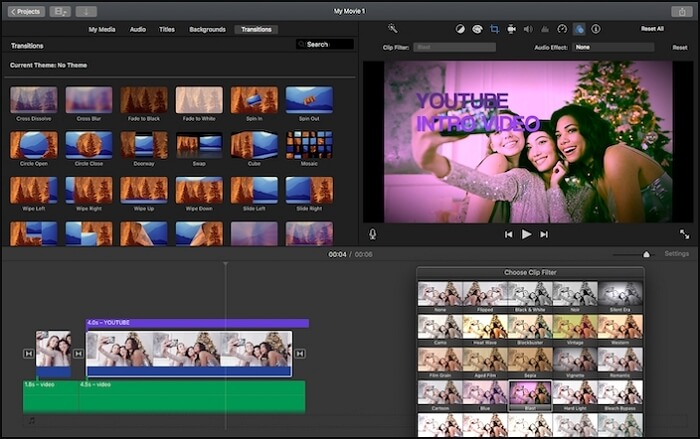Adjust the timeline zoom slider
Screen dimensions: 700x439
(646, 254)
